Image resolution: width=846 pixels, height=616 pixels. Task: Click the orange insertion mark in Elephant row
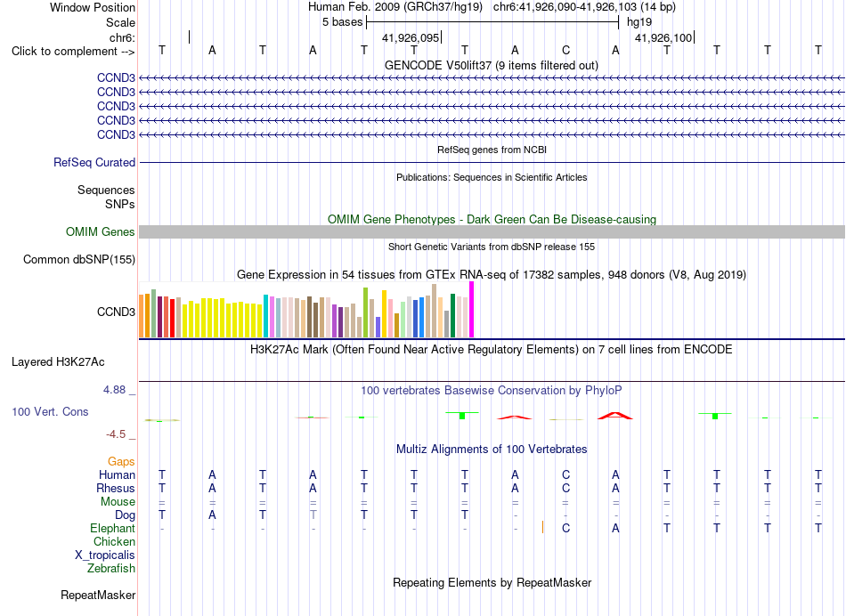pos(542,528)
